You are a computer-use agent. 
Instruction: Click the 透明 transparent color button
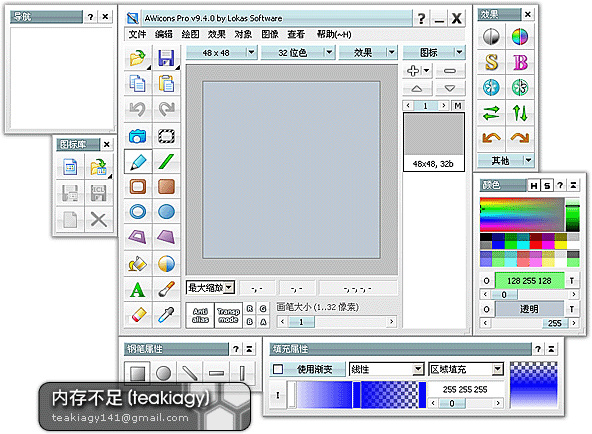point(529,309)
